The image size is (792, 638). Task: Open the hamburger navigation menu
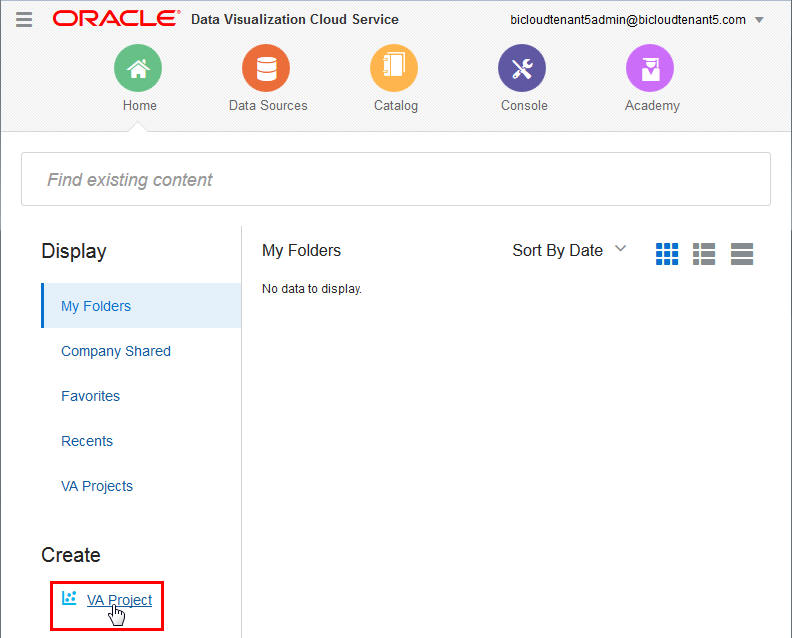(24, 19)
